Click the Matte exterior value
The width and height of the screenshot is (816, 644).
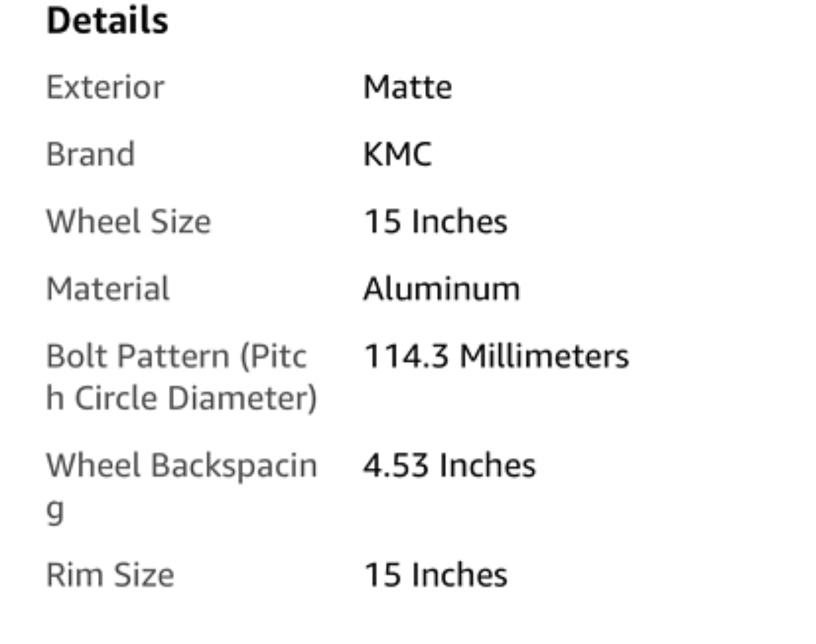[407, 87]
